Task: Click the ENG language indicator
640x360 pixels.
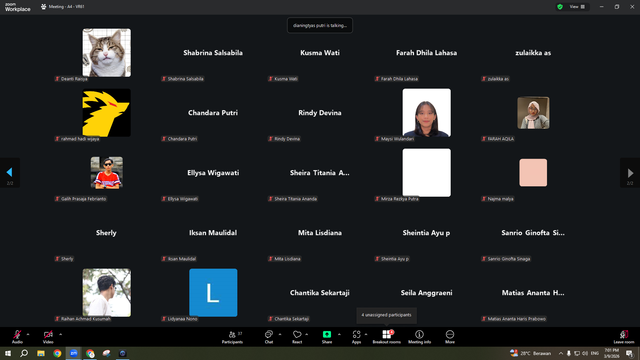Action: tap(595, 353)
